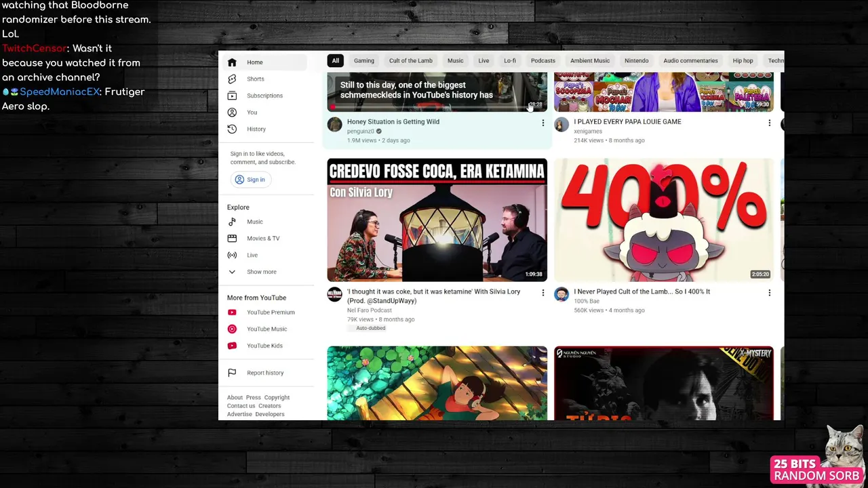The image size is (868, 488).
Task: Open the Developers footer link
Action: point(270,414)
